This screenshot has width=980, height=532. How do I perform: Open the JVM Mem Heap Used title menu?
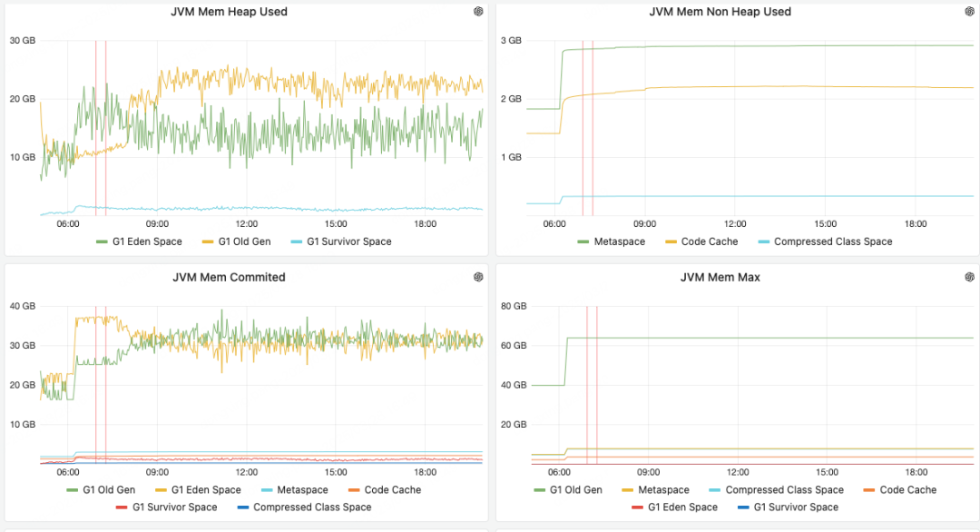tap(229, 12)
